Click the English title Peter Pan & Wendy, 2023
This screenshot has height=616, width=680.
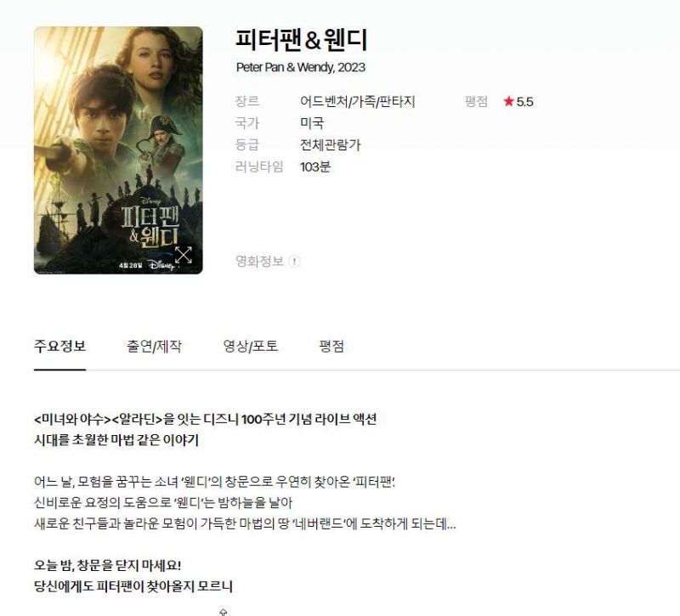pyautogui.click(x=301, y=67)
